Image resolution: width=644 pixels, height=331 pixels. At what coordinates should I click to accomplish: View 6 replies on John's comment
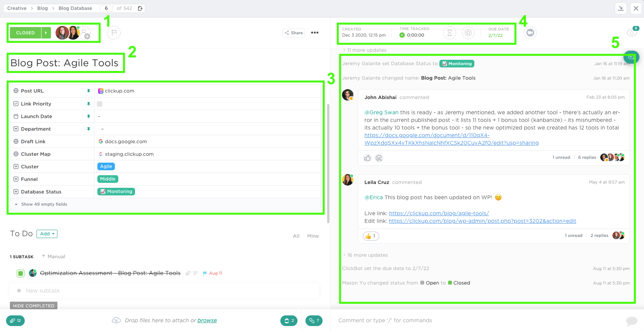[587, 158]
